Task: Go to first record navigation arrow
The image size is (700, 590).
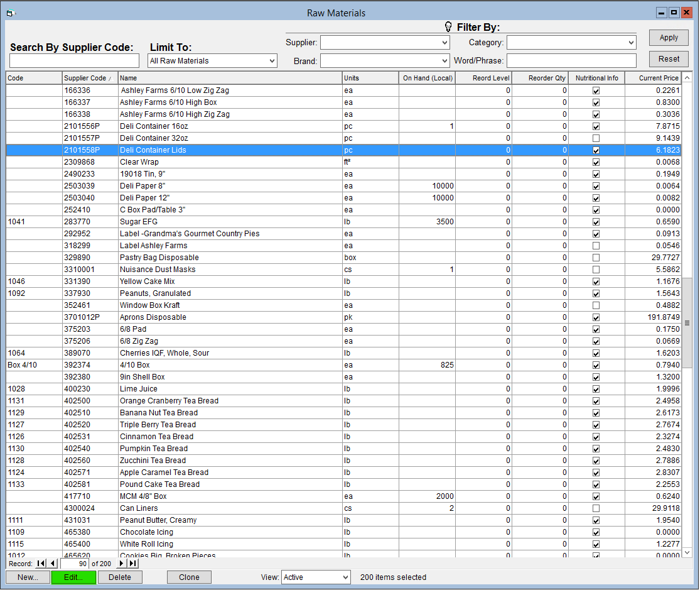Action: tap(41, 564)
